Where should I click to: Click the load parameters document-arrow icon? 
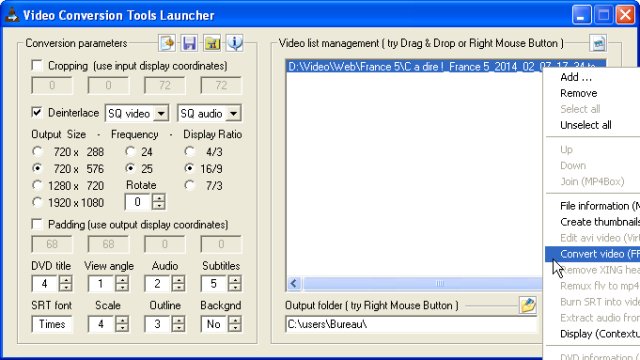167,43
